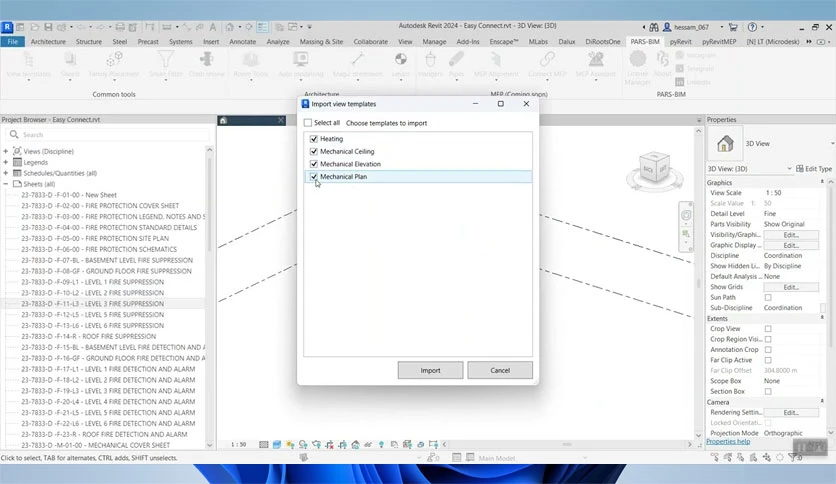The image size is (836, 484).
Task: Click the View Templates ribbon tool
Action: [x=29, y=65]
